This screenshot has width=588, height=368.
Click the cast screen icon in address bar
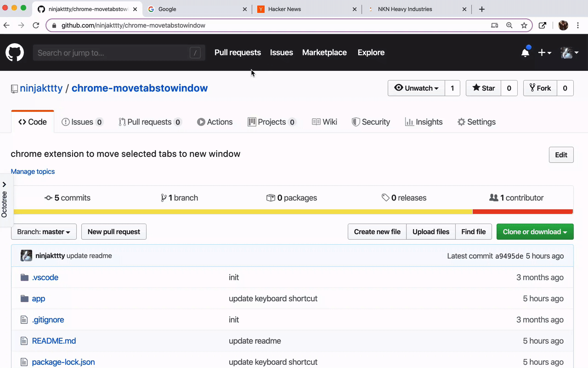coord(495,25)
